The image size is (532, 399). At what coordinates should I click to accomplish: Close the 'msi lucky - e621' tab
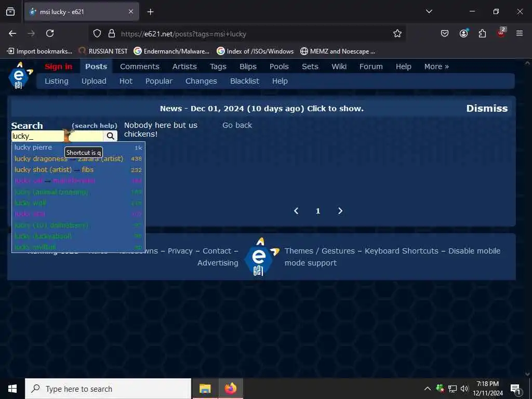point(130,12)
